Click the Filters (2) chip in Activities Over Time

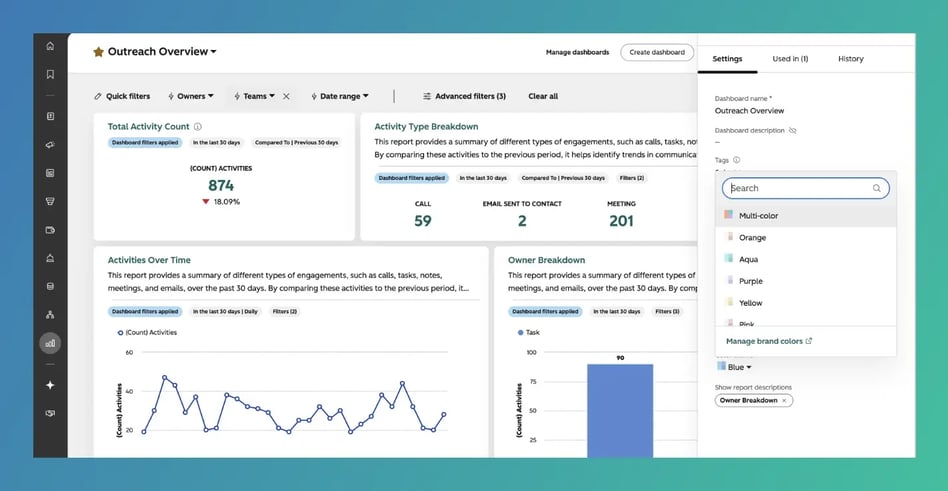[284, 311]
